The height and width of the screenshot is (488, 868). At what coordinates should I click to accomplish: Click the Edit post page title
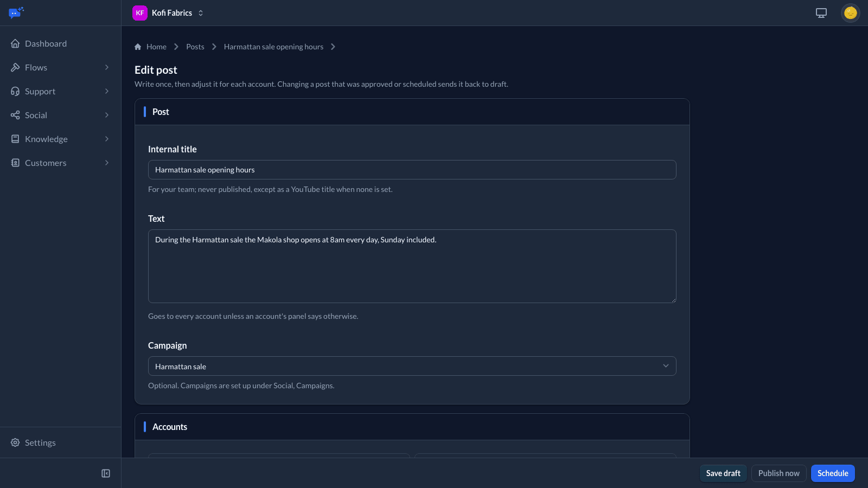point(156,70)
